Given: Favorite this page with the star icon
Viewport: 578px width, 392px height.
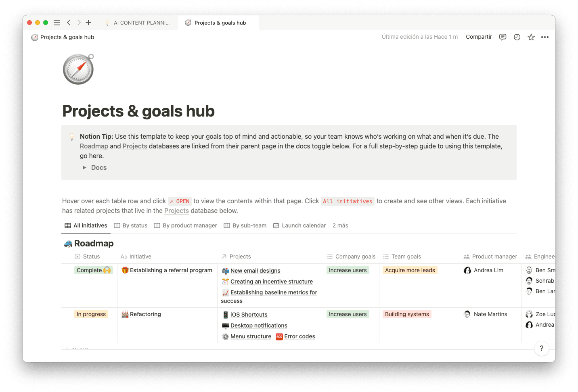Looking at the screenshot, I should click(x=531, y=37).
